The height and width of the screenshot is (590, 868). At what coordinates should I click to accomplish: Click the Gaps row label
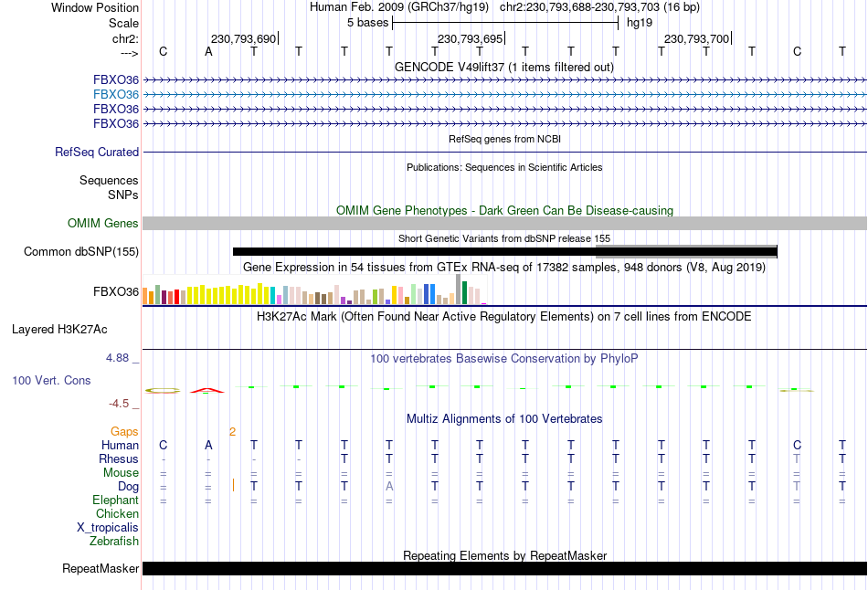point(124,432)
